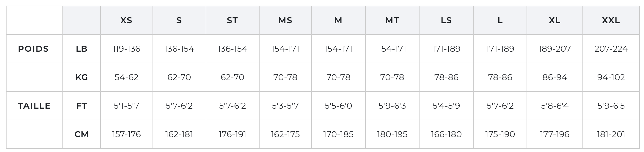Viewport: 644px width, 152px height.
Task: Select the FT unit label
Action: pos(81,106)
